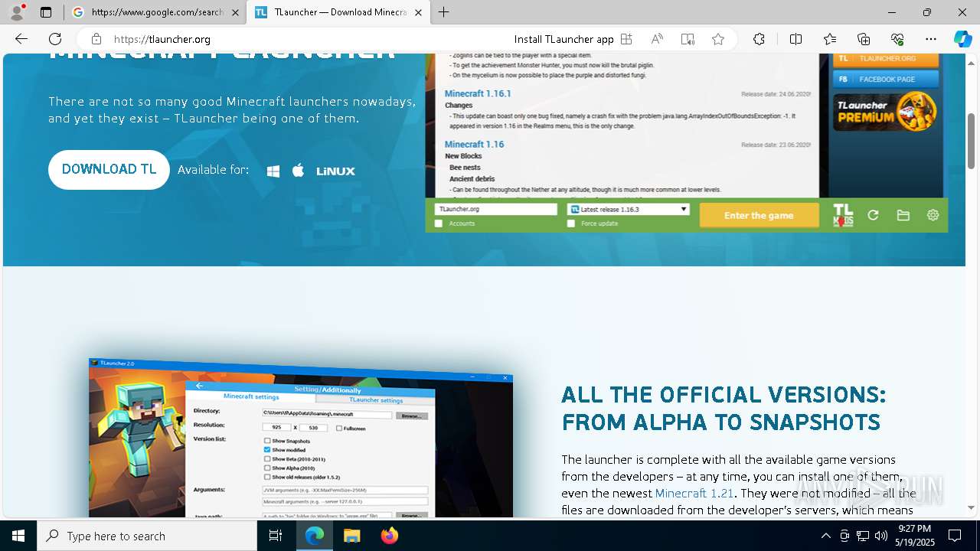Install TLauncher app icon in address bar
This screenshot has width=980, height=551.
(626, 39)
